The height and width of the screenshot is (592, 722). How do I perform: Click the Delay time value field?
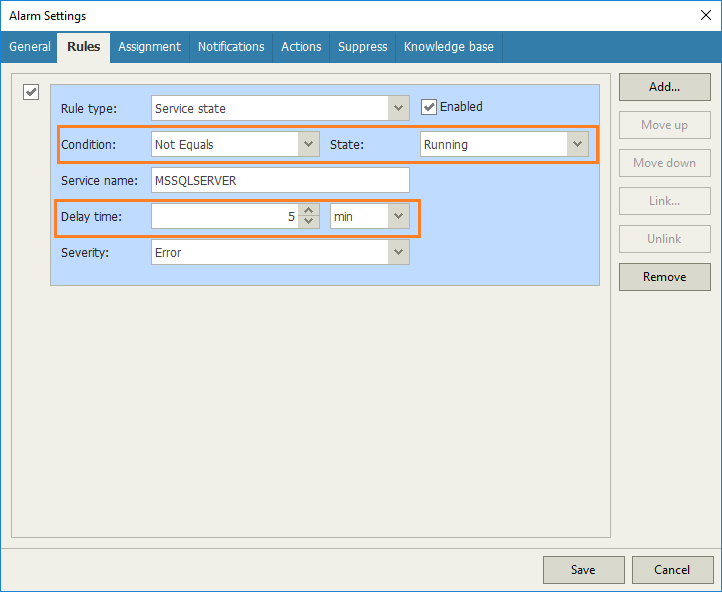[x=225, y=216]
